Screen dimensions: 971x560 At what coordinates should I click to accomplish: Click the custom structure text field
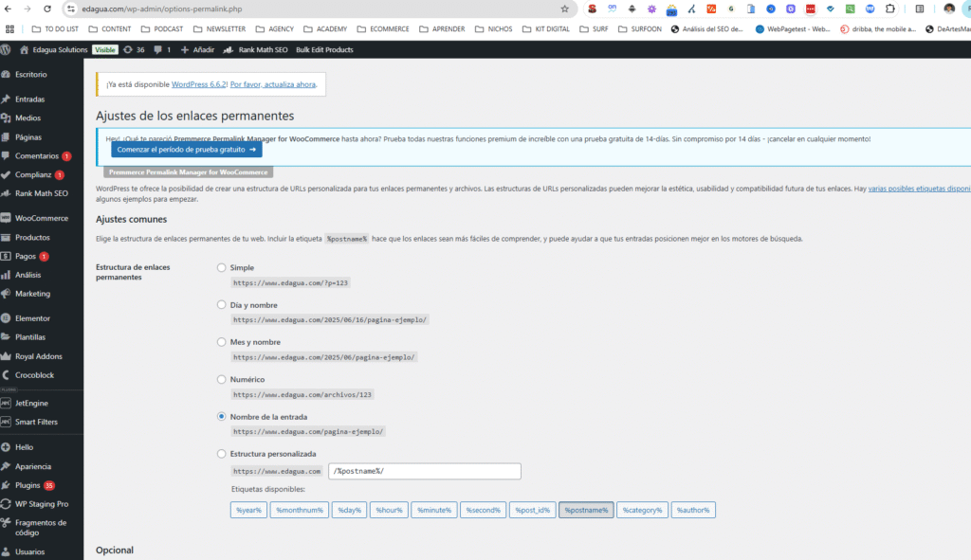point(425,471)
